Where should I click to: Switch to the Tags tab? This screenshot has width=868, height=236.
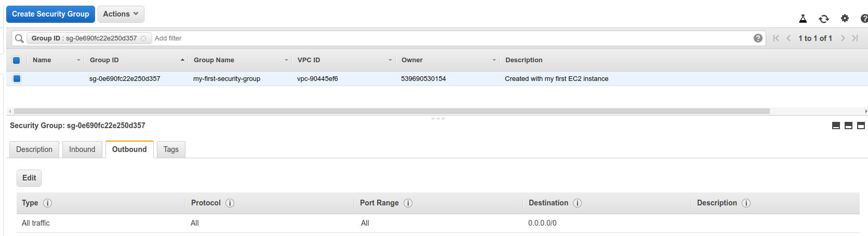(x=171, y=149)
